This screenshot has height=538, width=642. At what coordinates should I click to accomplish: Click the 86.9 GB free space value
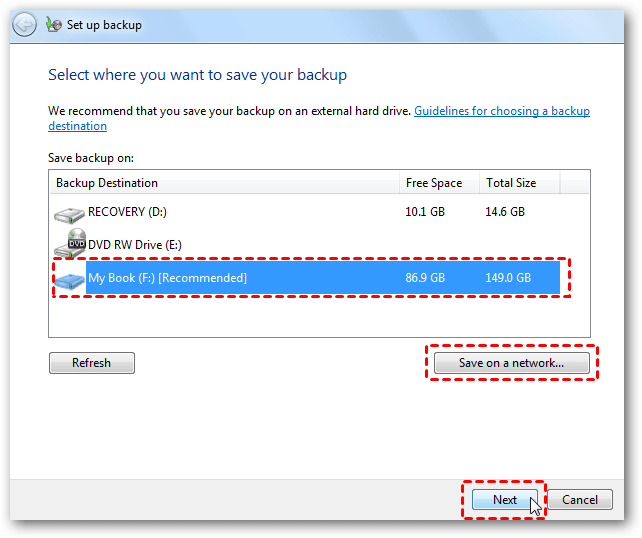pos(425,278)
